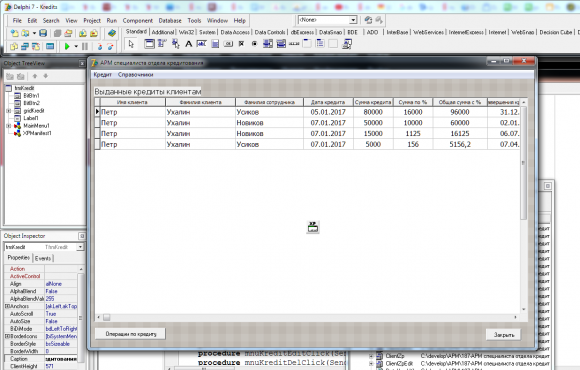Open the Component menu
The width and height of the screenshot is (580, 370).
click(x=138, y=21)
